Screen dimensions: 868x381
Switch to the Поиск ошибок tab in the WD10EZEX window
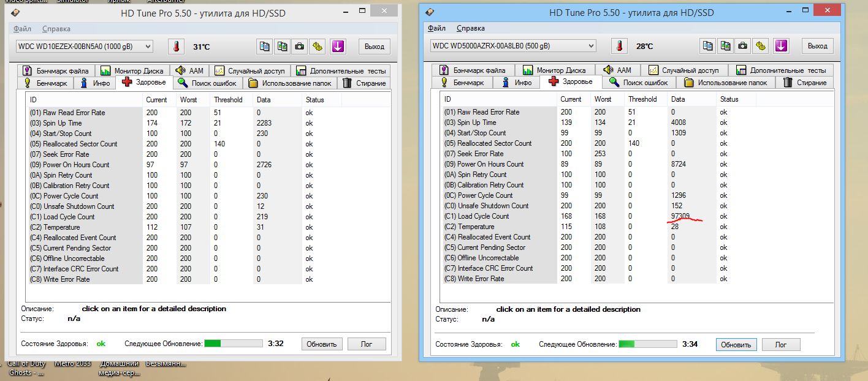tap(208, 83)
